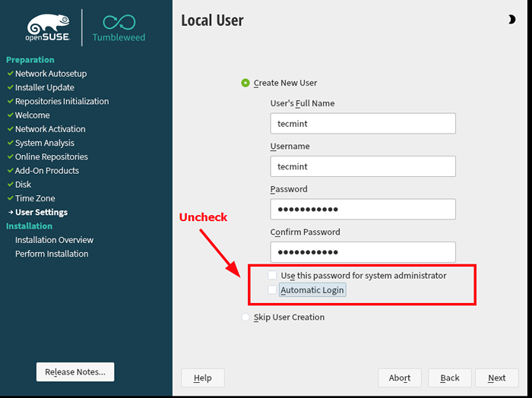Click Network Activation step
The image size is (532, 398).
(x=50, y=129)
